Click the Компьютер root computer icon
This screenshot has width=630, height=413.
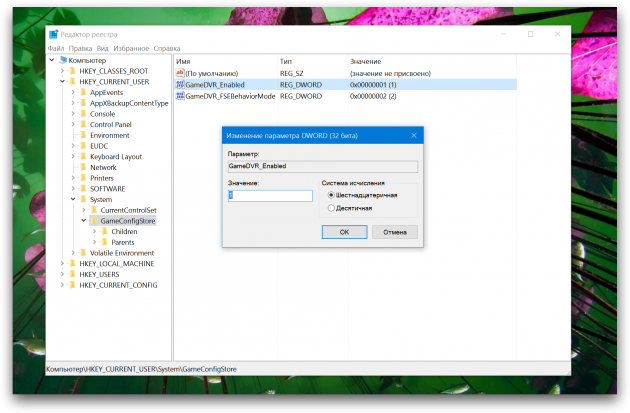coord(63,60)
